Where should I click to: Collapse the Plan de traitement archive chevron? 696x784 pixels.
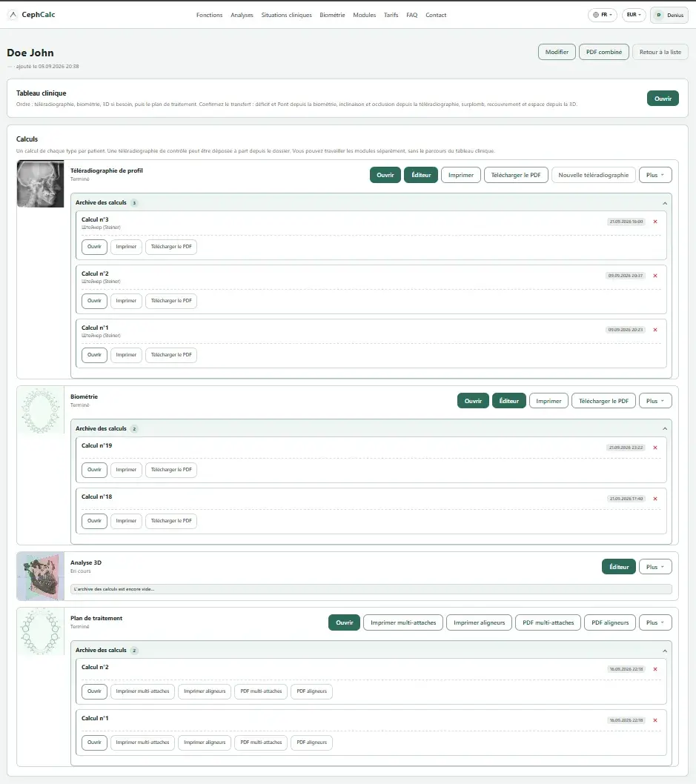pos(665,651)
